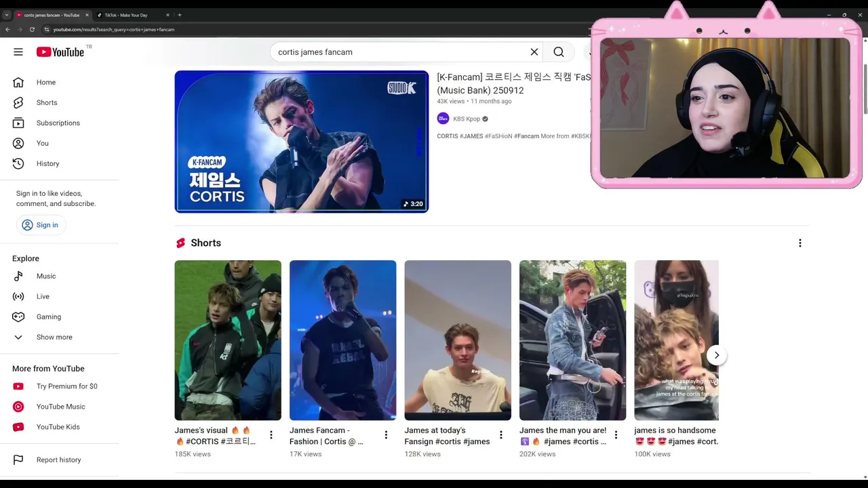The image size is (868, 488).
Task: Open the YouTube guide hamburger menu
Action: [18, 52]
